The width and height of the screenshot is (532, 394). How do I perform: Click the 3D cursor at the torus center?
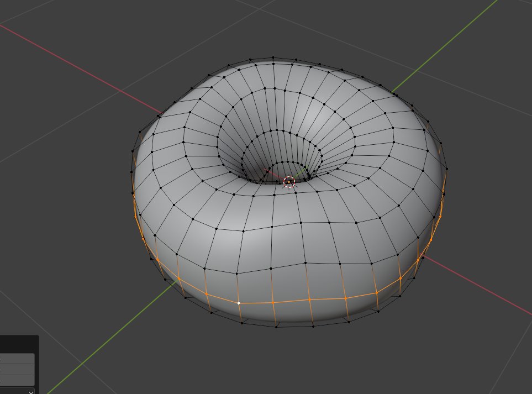[x=289, y=182]
